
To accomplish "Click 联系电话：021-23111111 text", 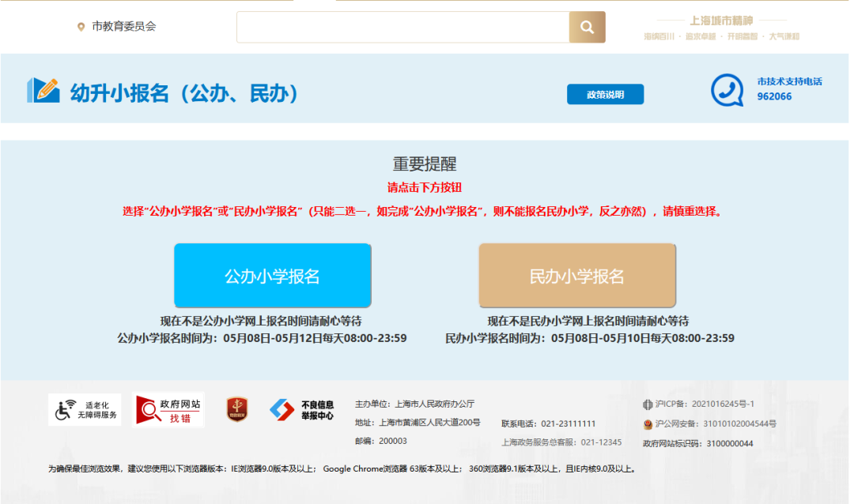I will (549, 423).
